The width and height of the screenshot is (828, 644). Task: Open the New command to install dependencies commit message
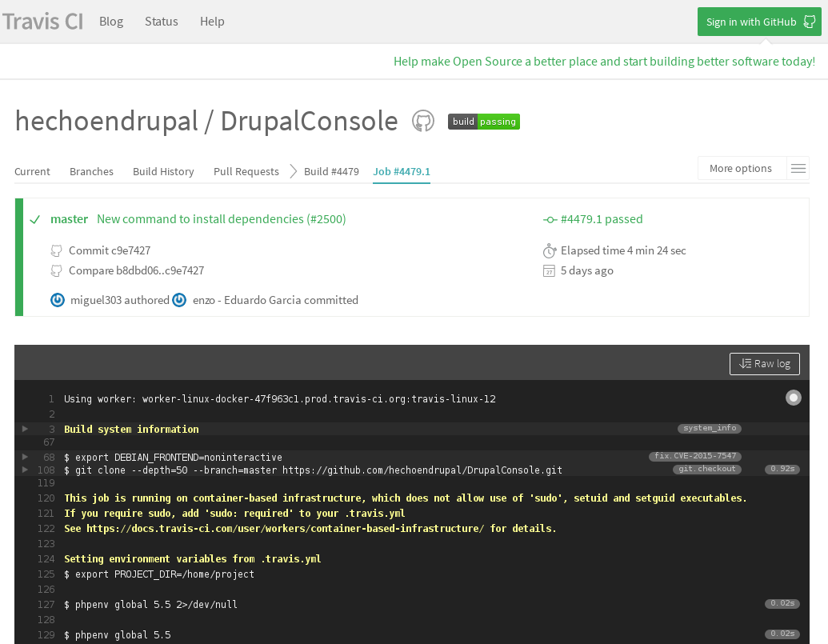tap(222, 219)
